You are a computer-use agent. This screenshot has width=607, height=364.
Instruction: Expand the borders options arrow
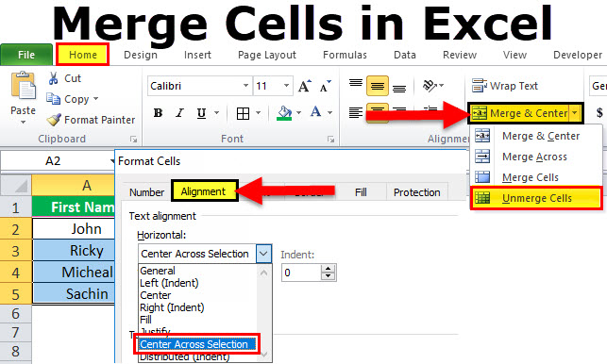259,113
